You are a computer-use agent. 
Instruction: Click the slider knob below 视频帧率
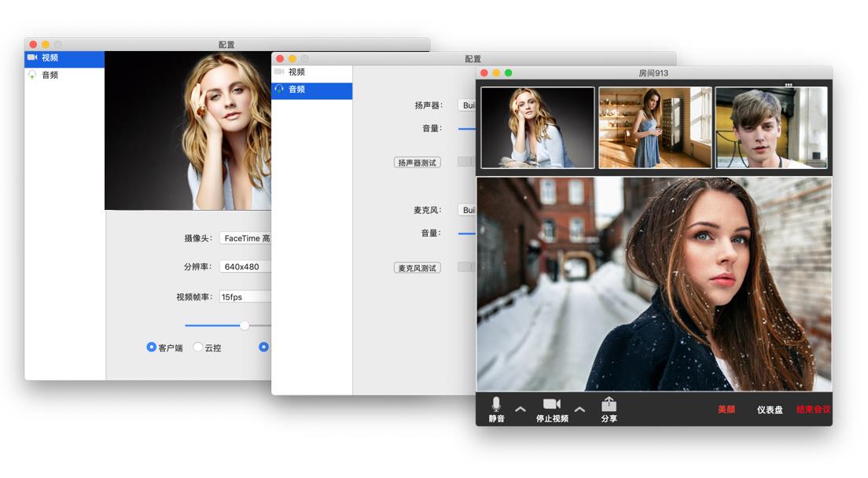tap(245, 325)
